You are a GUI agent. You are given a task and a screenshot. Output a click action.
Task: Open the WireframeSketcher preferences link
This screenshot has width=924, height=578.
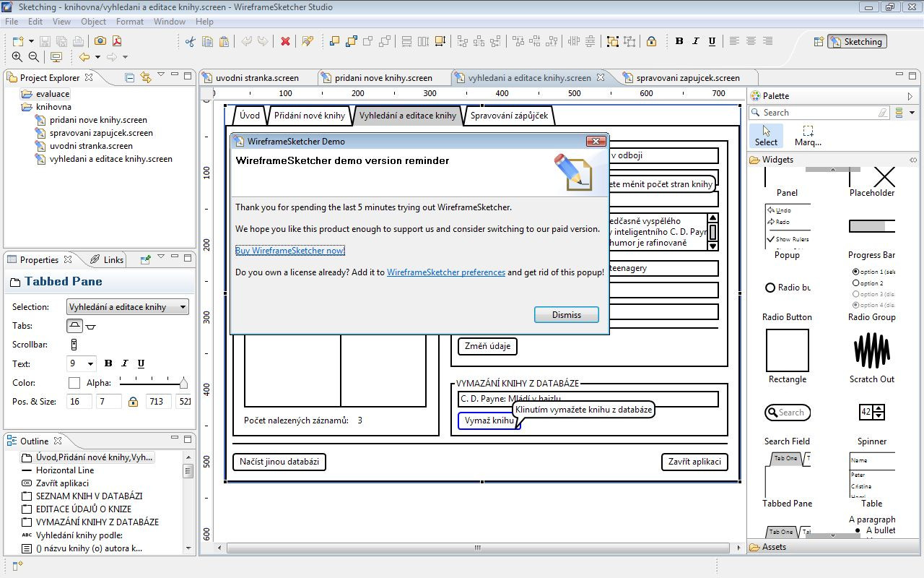point(446,272)
